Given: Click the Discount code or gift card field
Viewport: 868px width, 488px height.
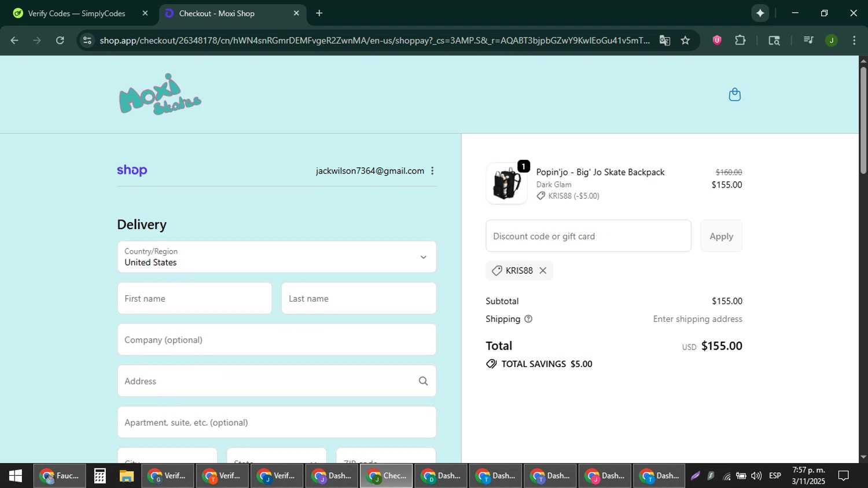Looking at the screenshot, I should point(589,236).
